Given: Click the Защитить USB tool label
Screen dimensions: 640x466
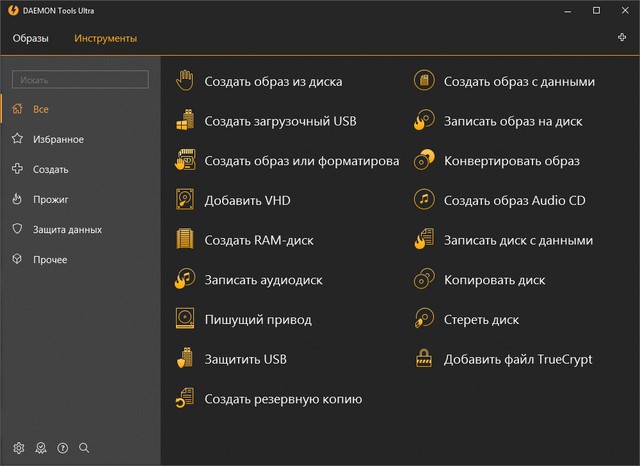Looking at the screenshot, I should pos(246,359).
